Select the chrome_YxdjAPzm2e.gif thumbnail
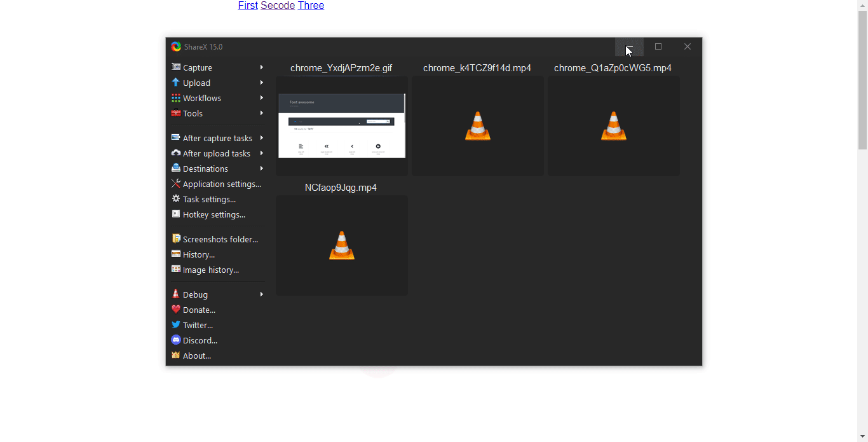 342,126
